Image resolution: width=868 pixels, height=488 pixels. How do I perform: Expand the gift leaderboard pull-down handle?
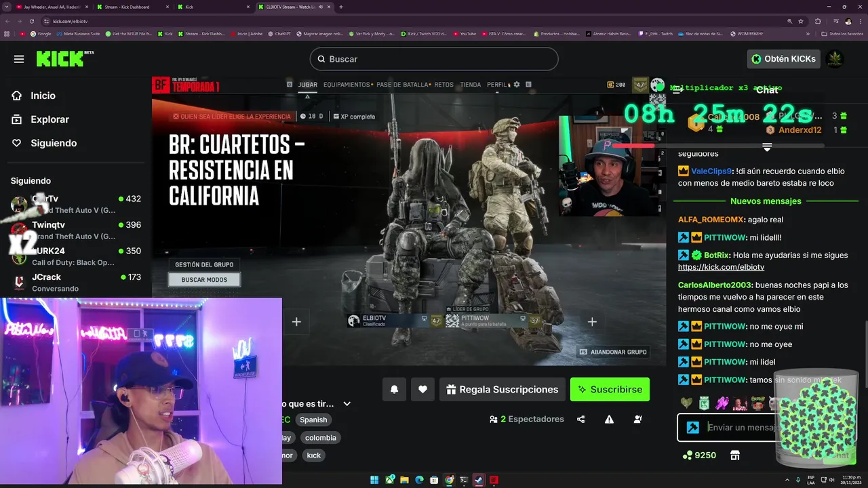(x=767, y=146)
